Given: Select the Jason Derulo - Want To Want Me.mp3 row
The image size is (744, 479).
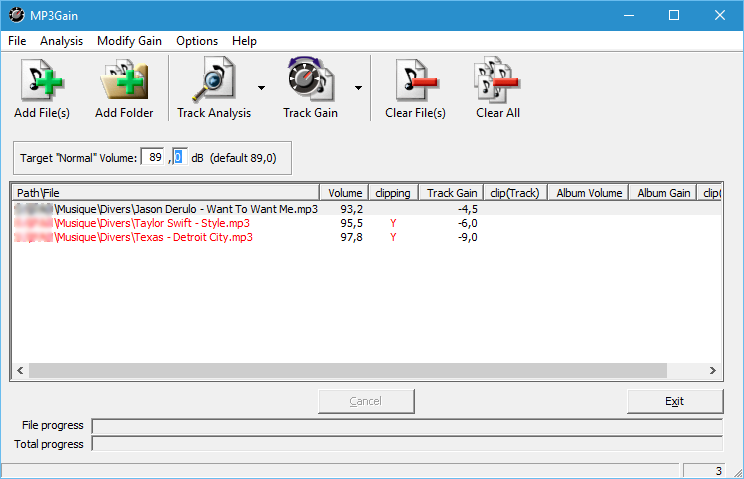Looking at the screenshot, I should pyautogui.click(x=366, y=209).
